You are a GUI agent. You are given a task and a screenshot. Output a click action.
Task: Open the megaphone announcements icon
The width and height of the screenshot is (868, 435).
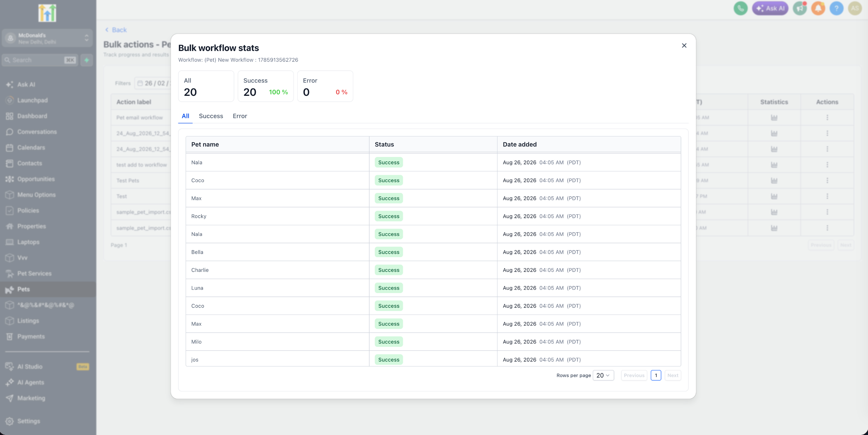pos(800,8)
